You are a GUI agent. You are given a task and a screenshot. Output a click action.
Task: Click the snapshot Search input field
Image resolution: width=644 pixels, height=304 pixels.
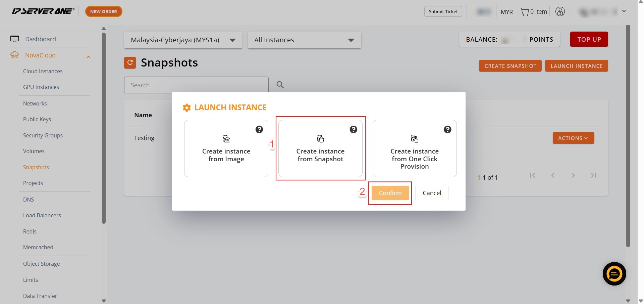196,85
